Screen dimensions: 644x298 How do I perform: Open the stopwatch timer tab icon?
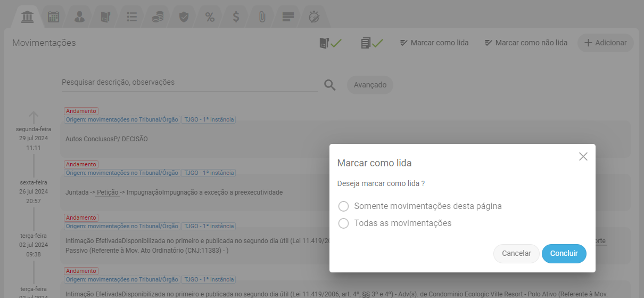click(x=314, y=17)
